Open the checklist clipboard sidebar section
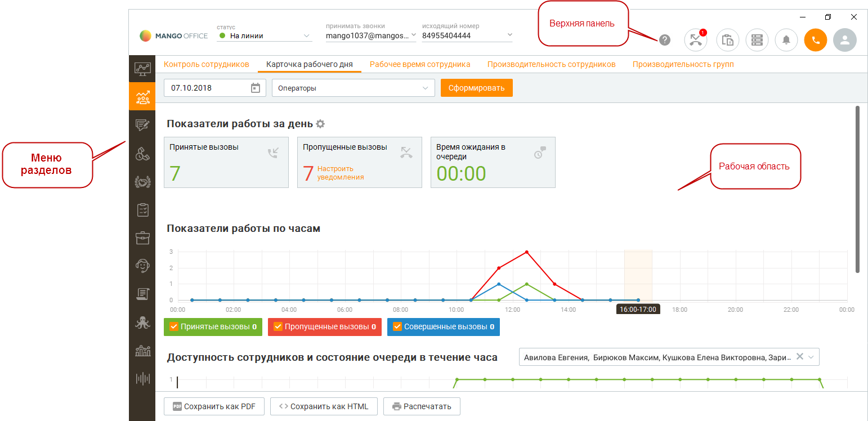This screenshot has width=868, height=421. [x=142, y=209]
